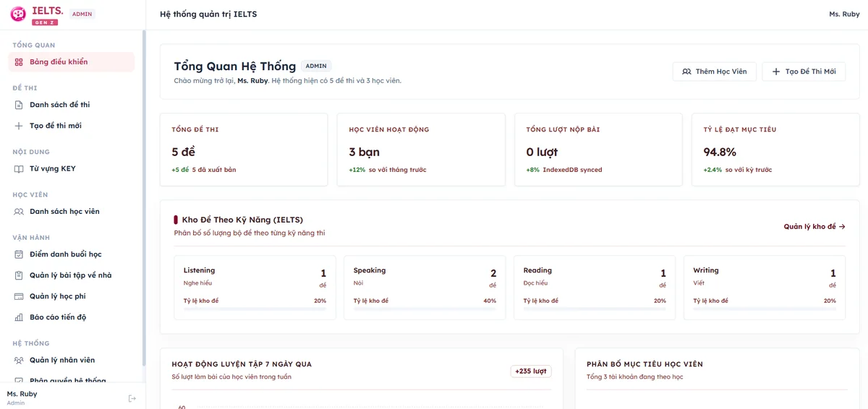This screenshot has width=868, height=409.
Task: Click the ADMIN badge beside the logo
Action: [x=82, y=14]
